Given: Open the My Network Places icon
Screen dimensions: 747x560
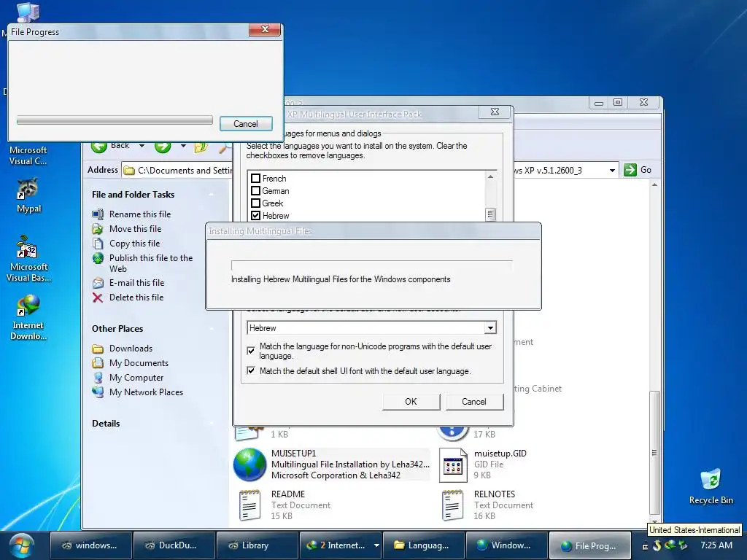Looking at the screenshot, I should pyautogui.click(x=98, y=392).
